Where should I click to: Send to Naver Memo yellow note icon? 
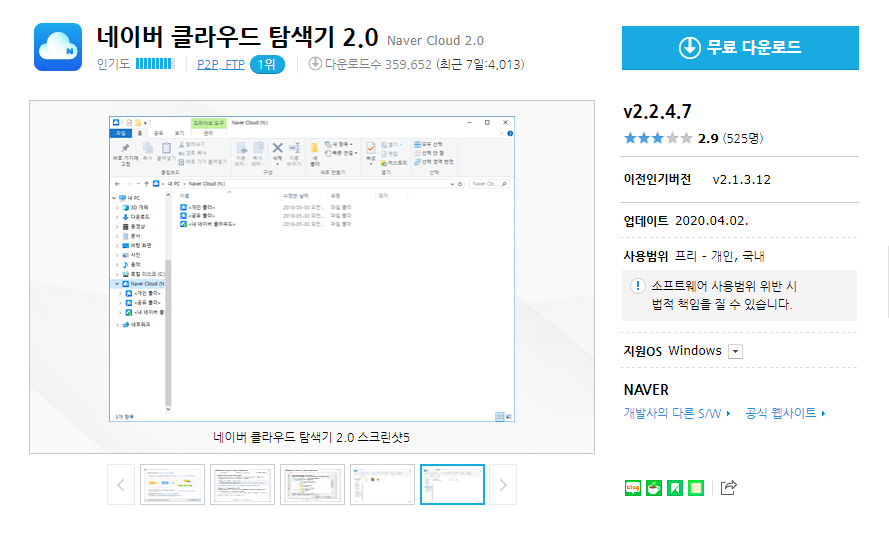[696, 488]
